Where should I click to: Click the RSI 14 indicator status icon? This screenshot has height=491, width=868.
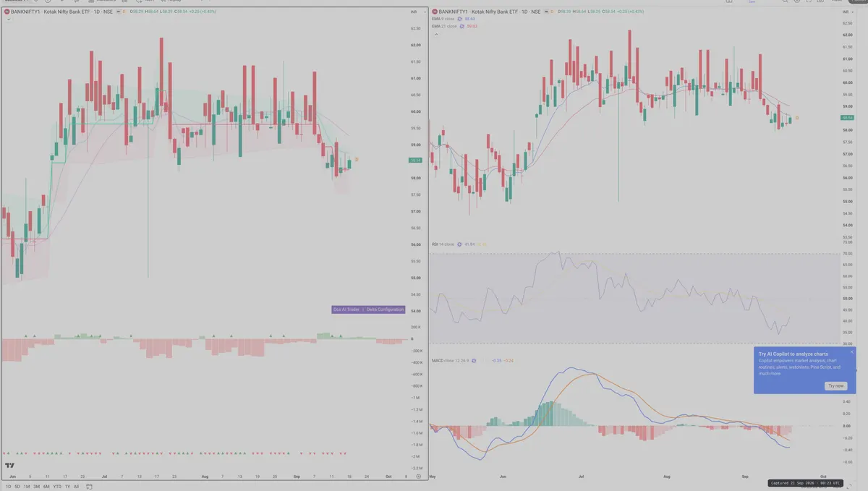tap(459, 244)
